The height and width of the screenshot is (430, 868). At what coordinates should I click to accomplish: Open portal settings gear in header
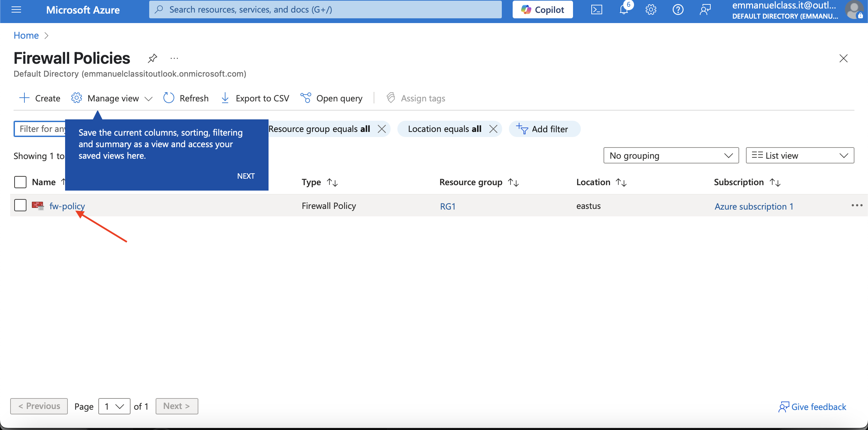pos(651,9)
